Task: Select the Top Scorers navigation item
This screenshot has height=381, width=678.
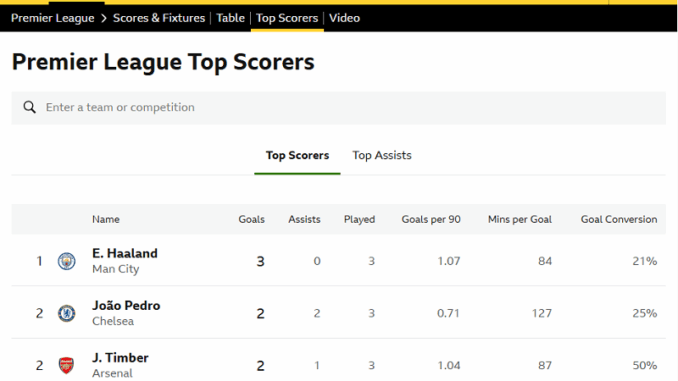Action: click(287, 18)
